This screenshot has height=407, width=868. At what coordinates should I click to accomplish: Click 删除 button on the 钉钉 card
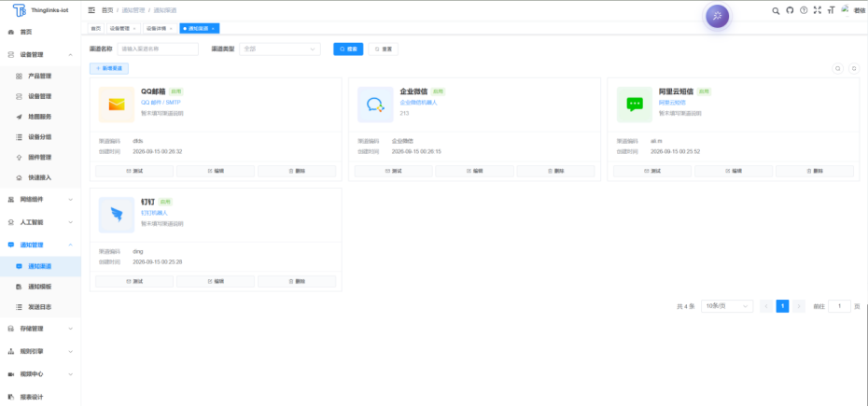click(x=297, y=281)
